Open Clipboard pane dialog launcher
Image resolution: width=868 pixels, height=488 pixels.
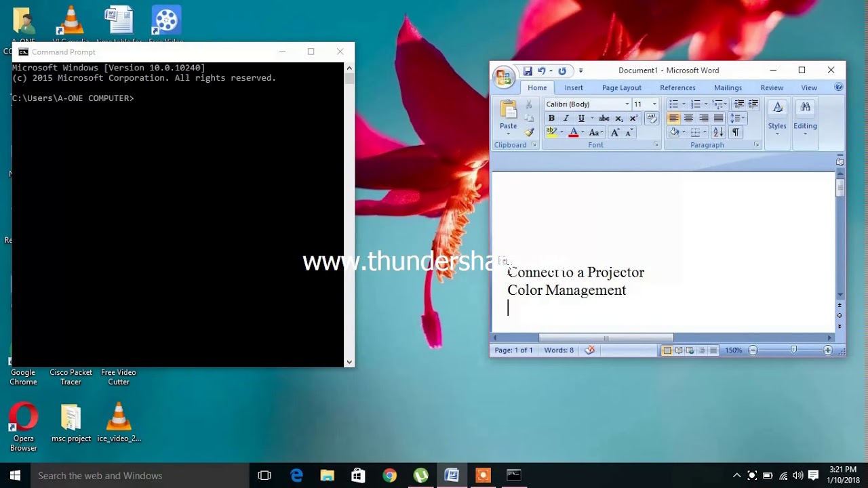coord(534,144)
